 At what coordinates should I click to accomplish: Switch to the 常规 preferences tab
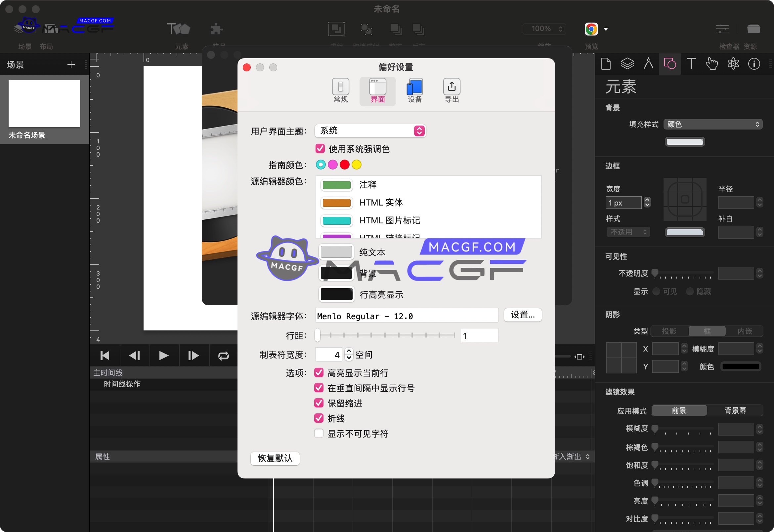click(x=340, y=90)
